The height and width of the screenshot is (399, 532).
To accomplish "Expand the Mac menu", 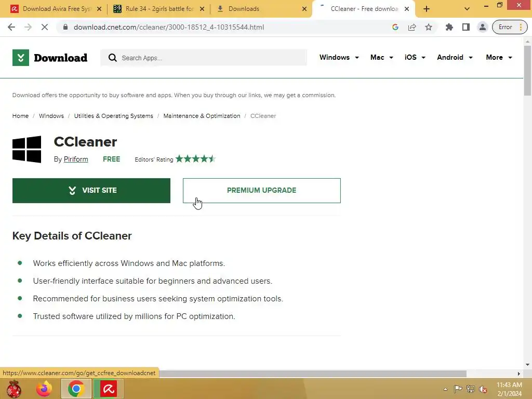I will pyautogui.click(x=382, y=57).
